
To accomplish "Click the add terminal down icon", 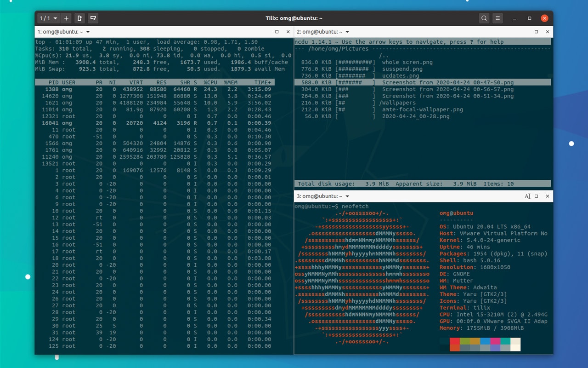I will 93,18.
